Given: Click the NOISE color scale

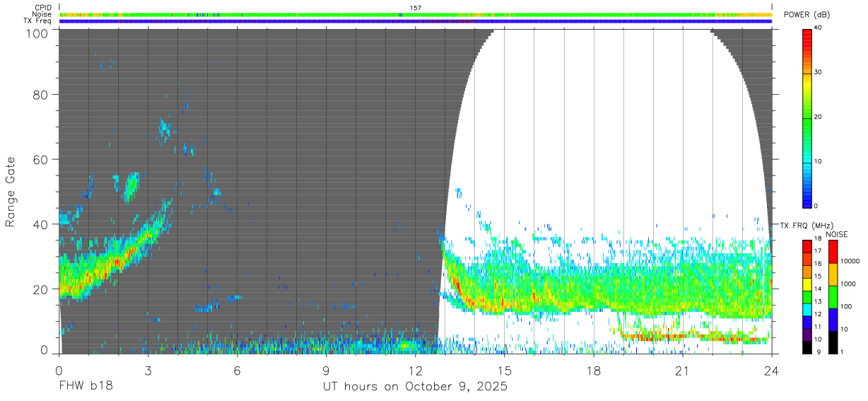Looking at the screenshot, I should 832,296.
